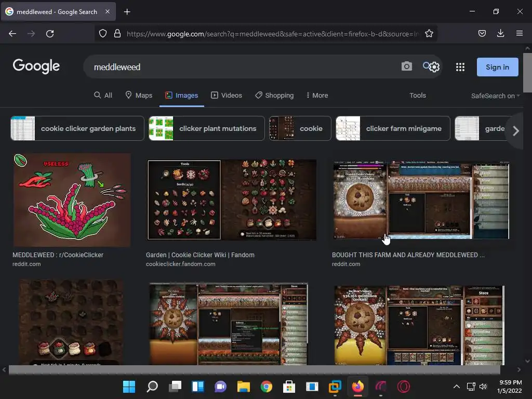
Task: Click the Google logo
Action: (x=36, y=66)
